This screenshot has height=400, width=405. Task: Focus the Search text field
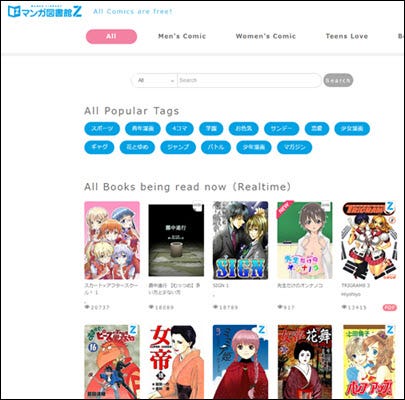pos(249,80)
